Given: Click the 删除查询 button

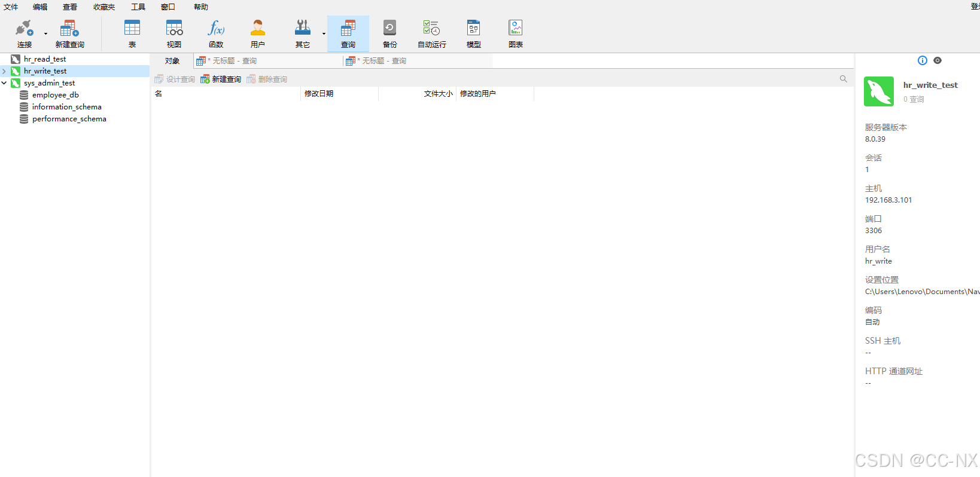Looking at the screenshot, I should pyautogui.click(x=267, y=79).
